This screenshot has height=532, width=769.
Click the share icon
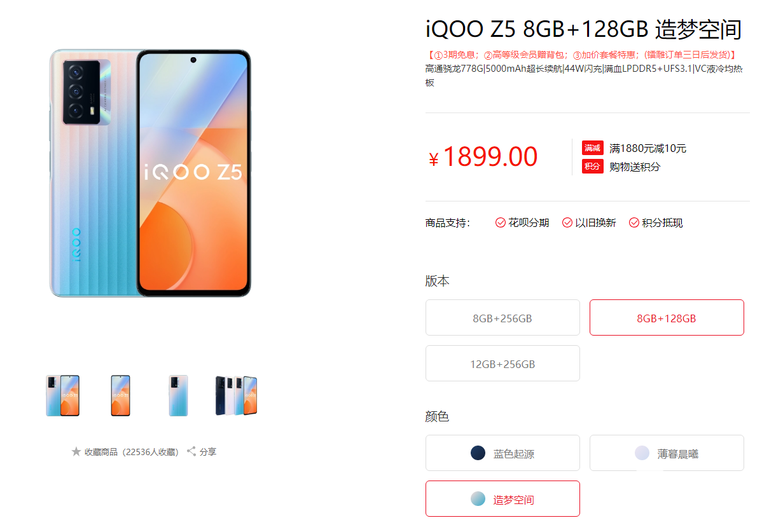click(x=191, y=452)
